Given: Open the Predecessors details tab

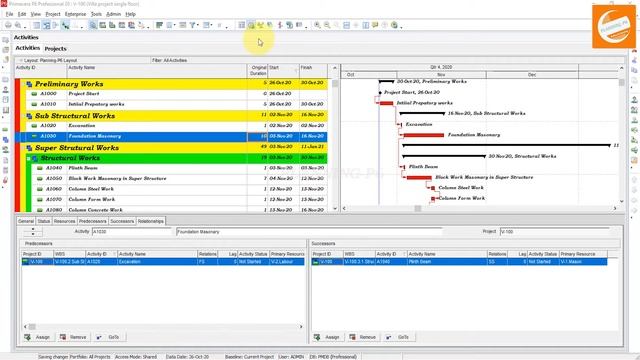Looking at the screenshot, I should tap(93, 221).
